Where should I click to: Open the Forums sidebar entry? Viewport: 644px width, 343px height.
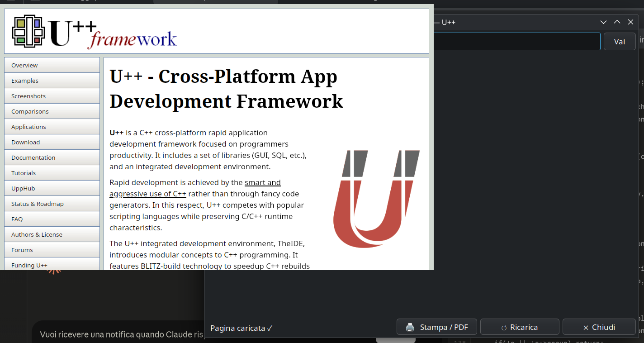[x=52, y=250]
